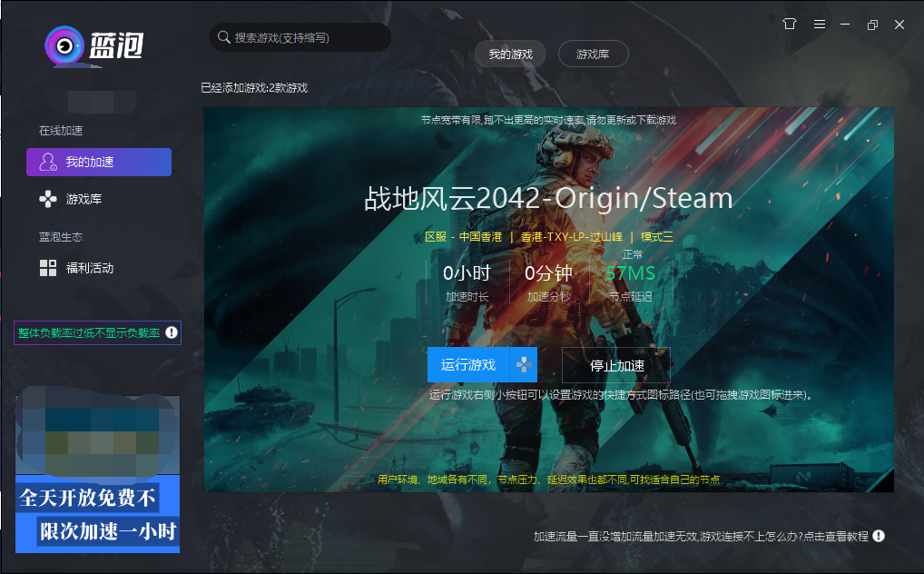This screenshot has width=924, height=574.
Task: Click the shortcut-path icon next to 运行游戏
Action: (524, 364)
